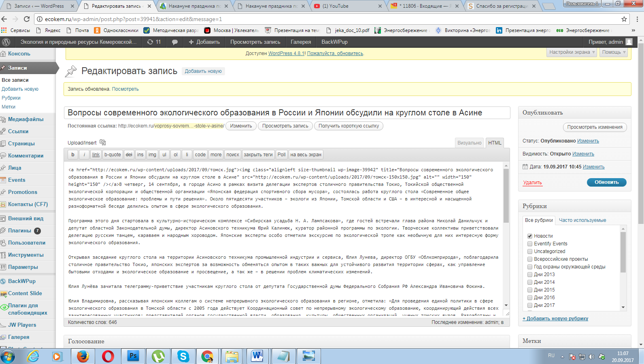Check the Всероссийские проекты category
644x364 pixels.
[530, 259]
